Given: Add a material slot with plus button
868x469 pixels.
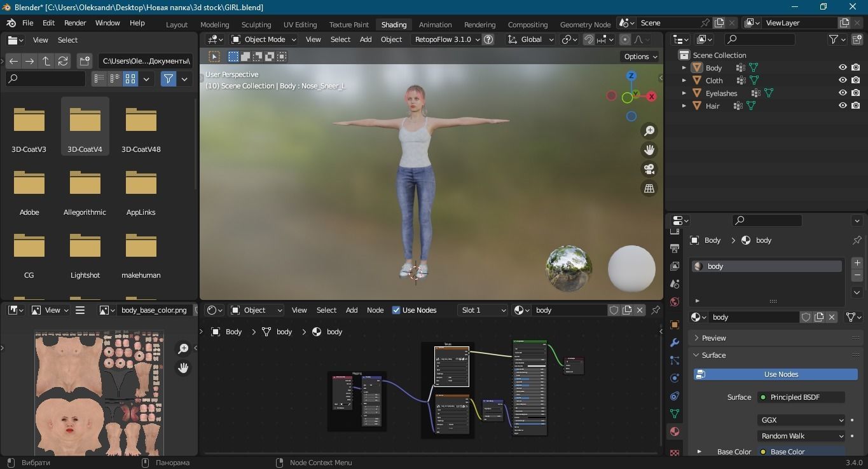Looking at the screenshot, I should click(857, 262).
